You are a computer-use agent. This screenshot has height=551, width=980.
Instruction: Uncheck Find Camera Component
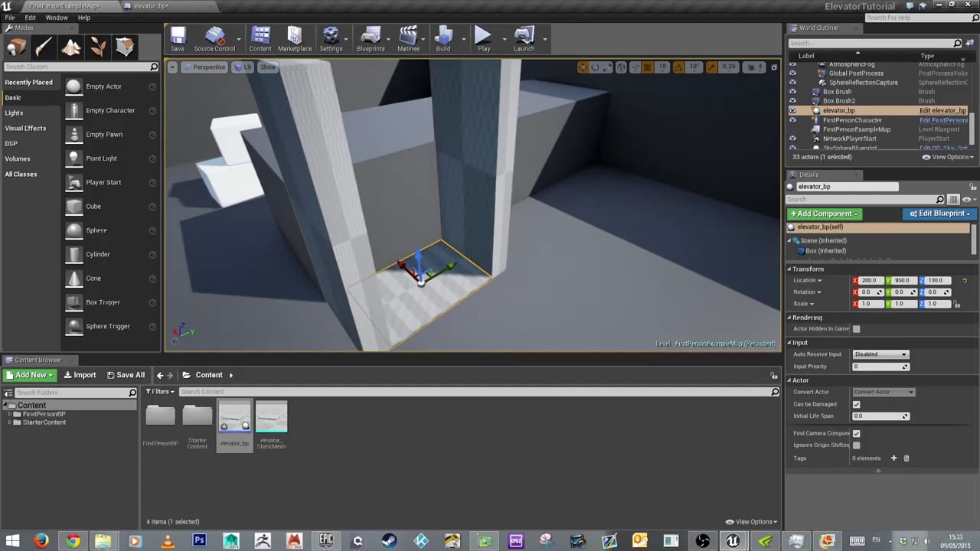click(x=856, y=433)
